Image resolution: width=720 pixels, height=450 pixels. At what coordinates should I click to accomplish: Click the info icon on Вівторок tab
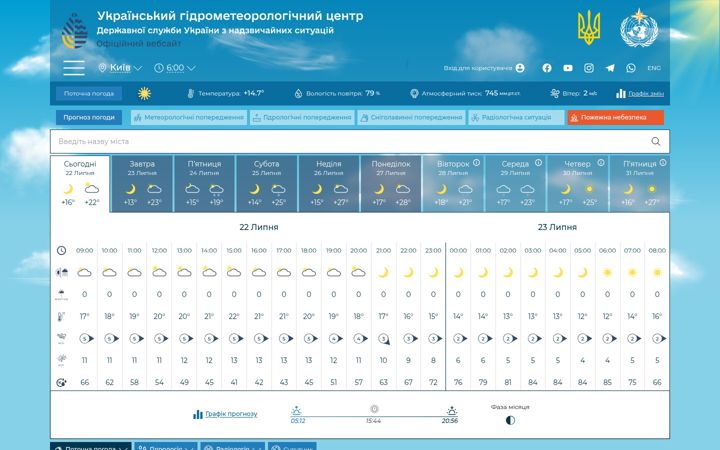[476, 163]
